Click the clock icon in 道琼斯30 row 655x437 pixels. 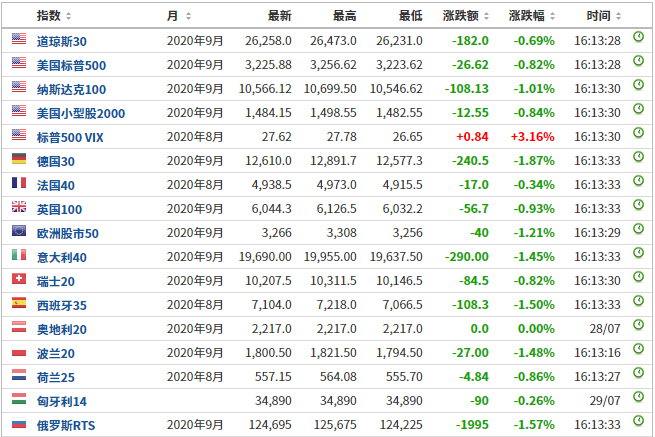point(638,36)
